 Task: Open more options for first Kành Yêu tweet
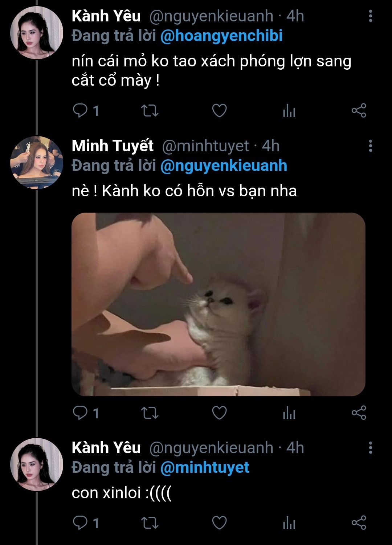pos(370,16)
